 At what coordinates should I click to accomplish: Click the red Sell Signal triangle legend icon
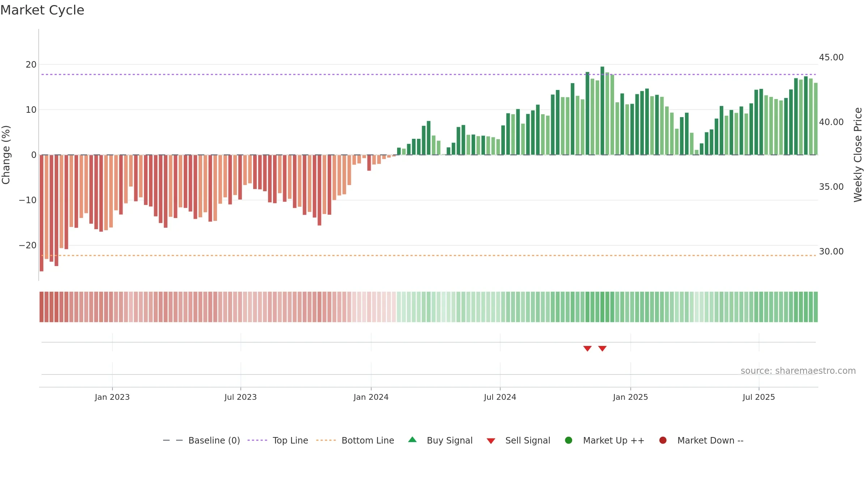coord(491,441)
